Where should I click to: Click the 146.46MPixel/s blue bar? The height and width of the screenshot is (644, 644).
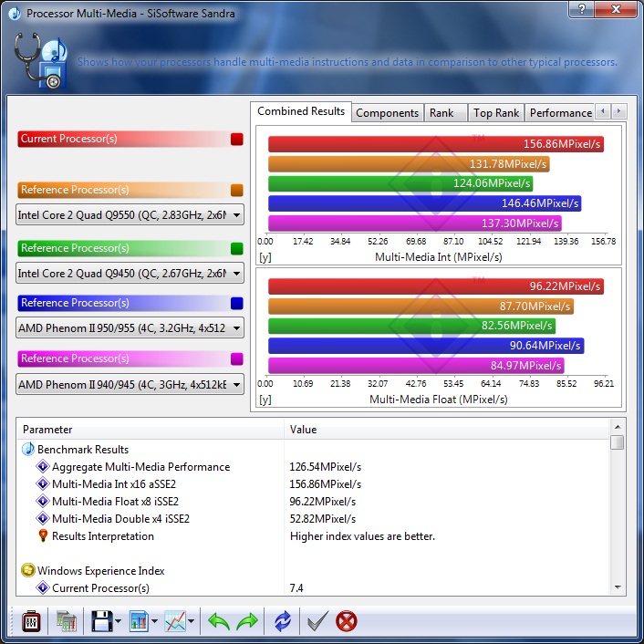(x=425, y=203)
